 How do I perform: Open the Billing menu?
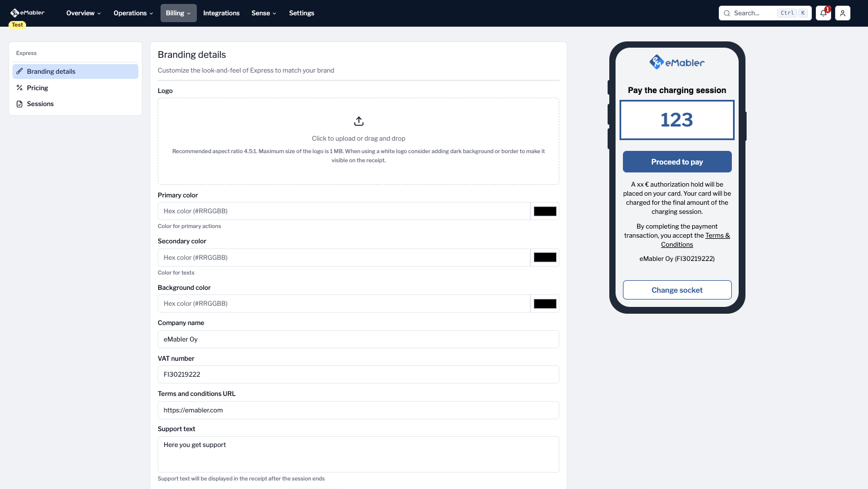[x=178, y=13]
